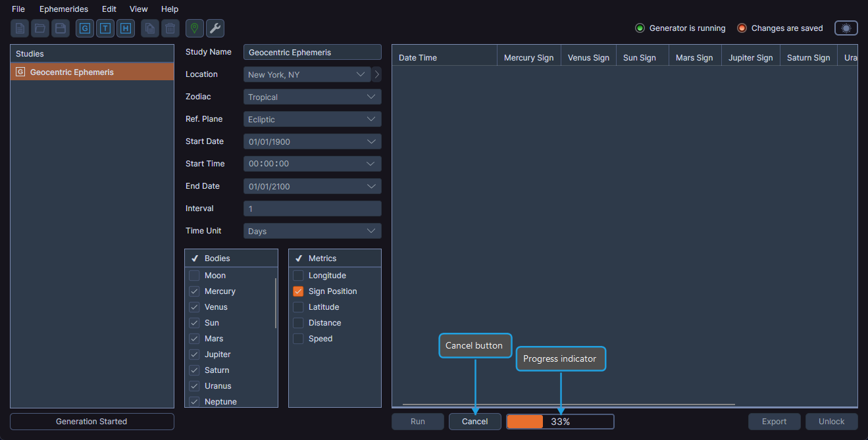The height and width of the screenshot is (440, 868).
Task: Export the ephemeris results
Action: point(774,422)
